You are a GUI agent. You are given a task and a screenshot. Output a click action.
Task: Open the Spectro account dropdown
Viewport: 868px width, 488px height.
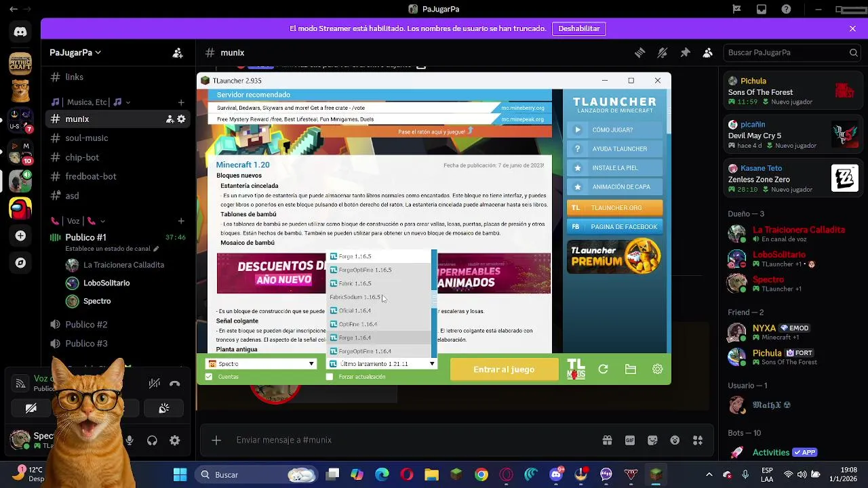click(x=262, y=364)
